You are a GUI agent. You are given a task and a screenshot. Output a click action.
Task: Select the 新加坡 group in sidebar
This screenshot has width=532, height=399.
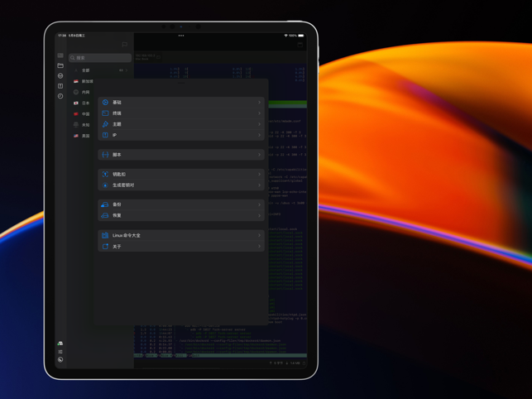(x=84, y=81)
